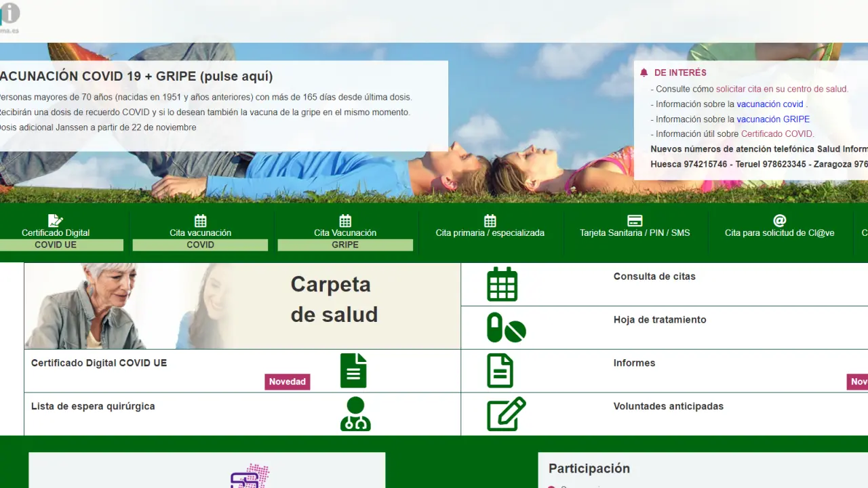The height and width of the screenshot is (488, 868).
Task: Click the Novedad badge beside Certificado Digital
Action: (287, 382)
